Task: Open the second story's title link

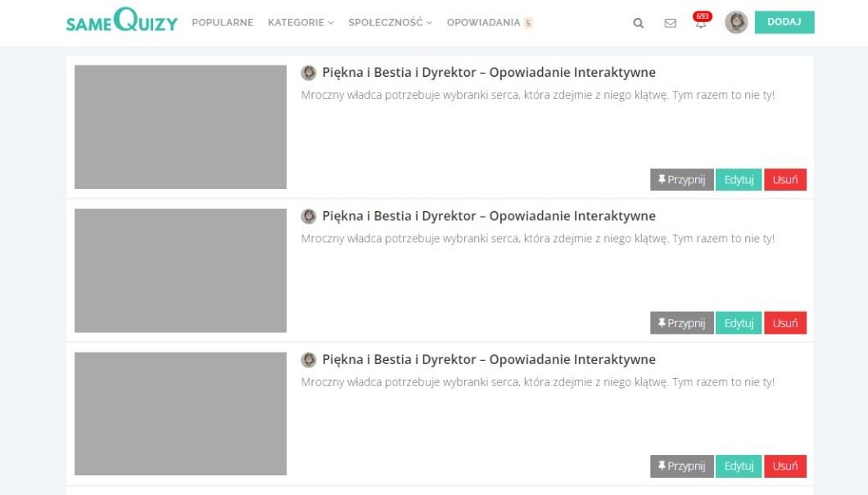Action: 489,216
